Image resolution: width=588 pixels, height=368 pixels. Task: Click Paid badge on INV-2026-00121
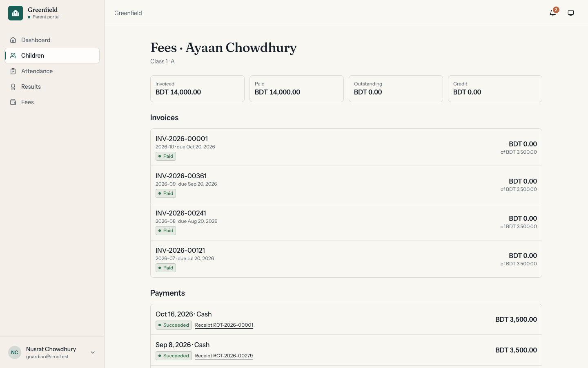tap(166, 268)
